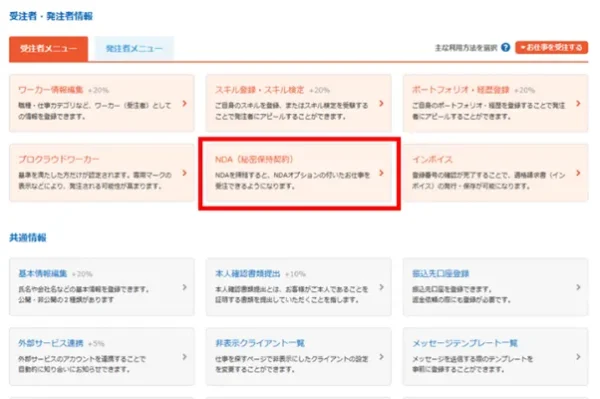This screenshot has height=399, width=600.
Task: Click the NDA card description text
Action: click(292, 181)
